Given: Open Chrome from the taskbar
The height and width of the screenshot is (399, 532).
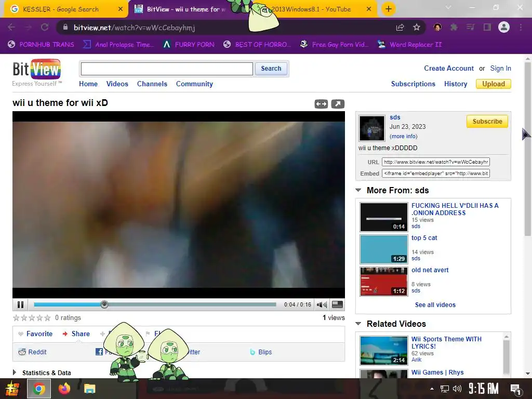Looking at the screenshot, I should (x=39, y=389).
